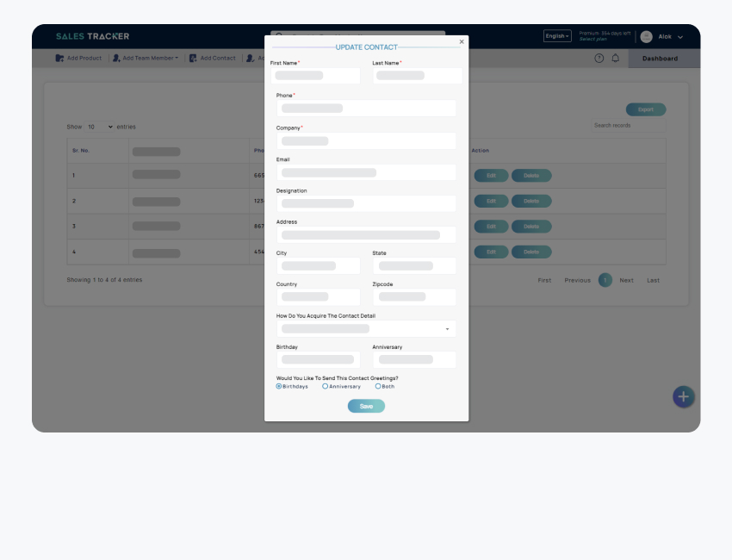Open the English language dropdown

coord(557,36)
